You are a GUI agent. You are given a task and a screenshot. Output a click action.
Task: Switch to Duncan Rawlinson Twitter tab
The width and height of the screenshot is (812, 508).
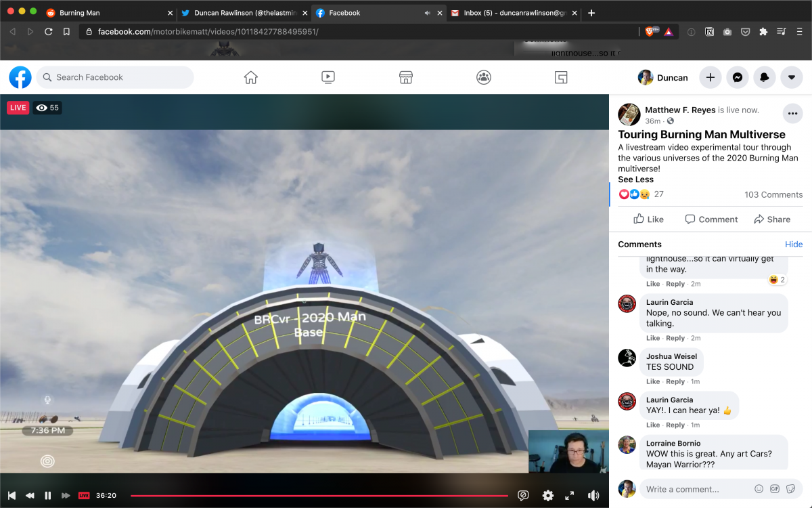(244, 13)
